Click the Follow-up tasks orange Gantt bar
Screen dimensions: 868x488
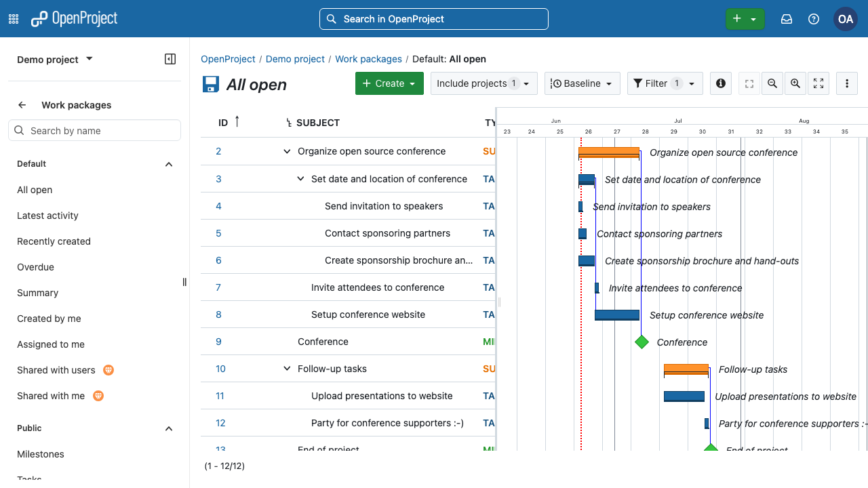686,369
